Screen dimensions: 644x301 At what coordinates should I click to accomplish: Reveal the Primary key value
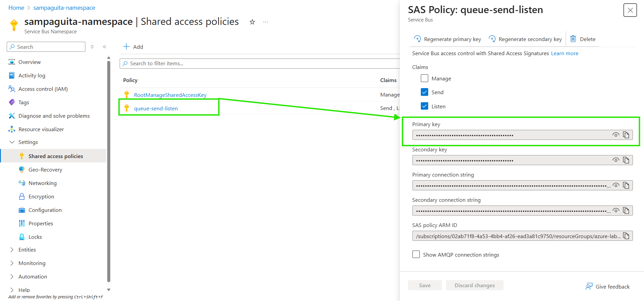pyautogui.click(x=615, y=135)
